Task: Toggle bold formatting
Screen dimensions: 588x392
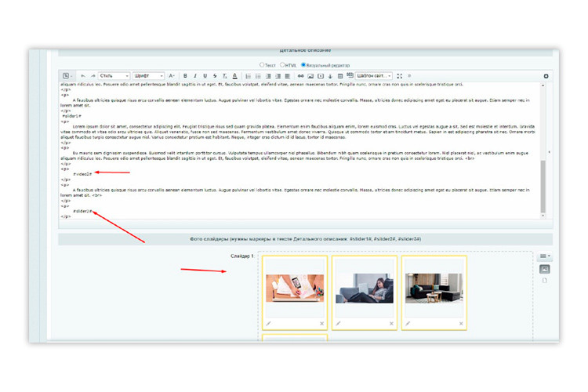Action: point(185,76)
